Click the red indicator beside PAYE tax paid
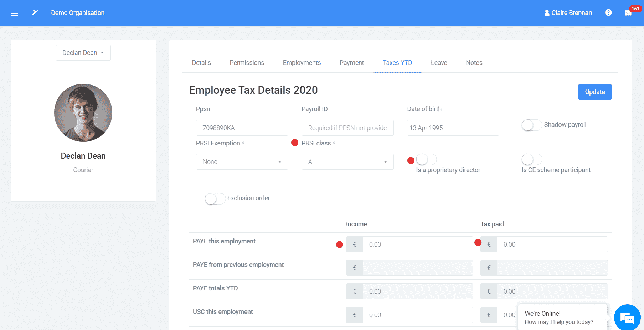Image resolution: width=644 pixels, height=330 pixels. [x=478, y=243]
